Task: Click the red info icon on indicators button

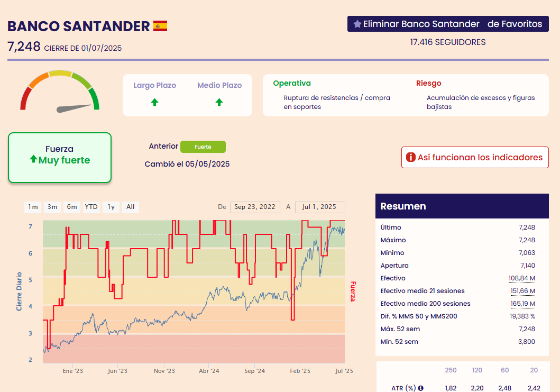Action: click(x=411, y=157)
